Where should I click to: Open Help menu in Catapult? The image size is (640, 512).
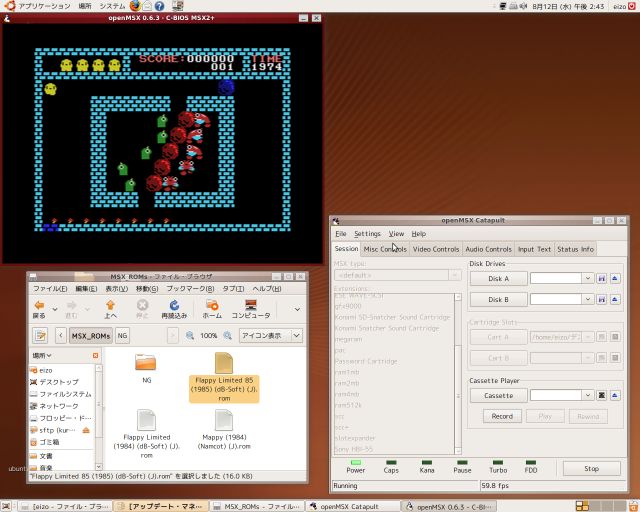coord(419,234)
